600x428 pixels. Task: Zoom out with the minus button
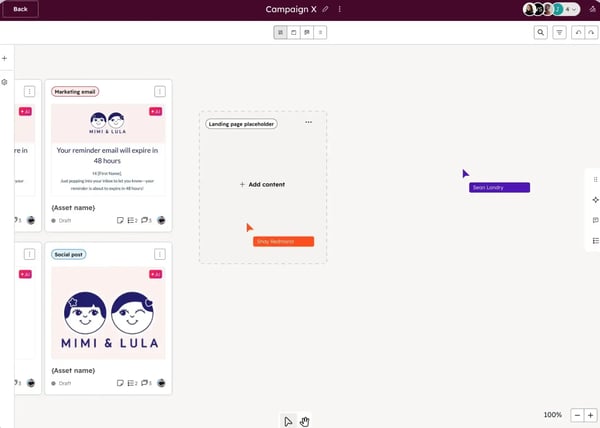click(577, 415)
